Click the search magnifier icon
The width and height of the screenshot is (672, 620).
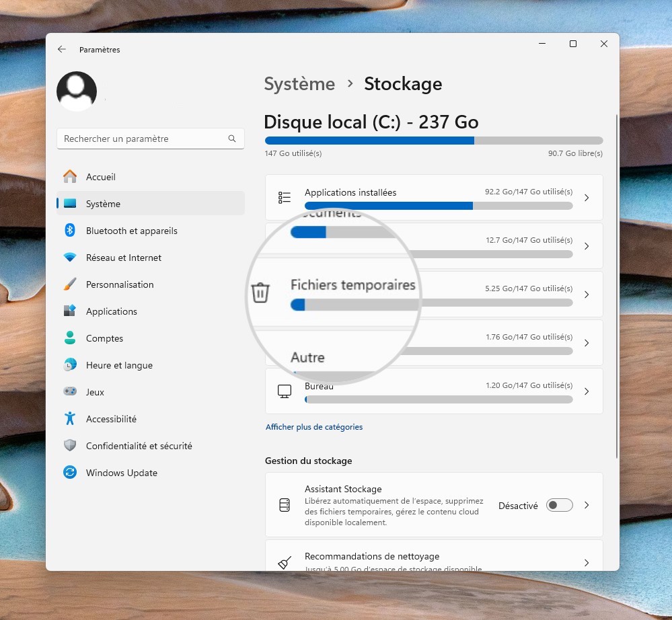[x=232, y=139]
